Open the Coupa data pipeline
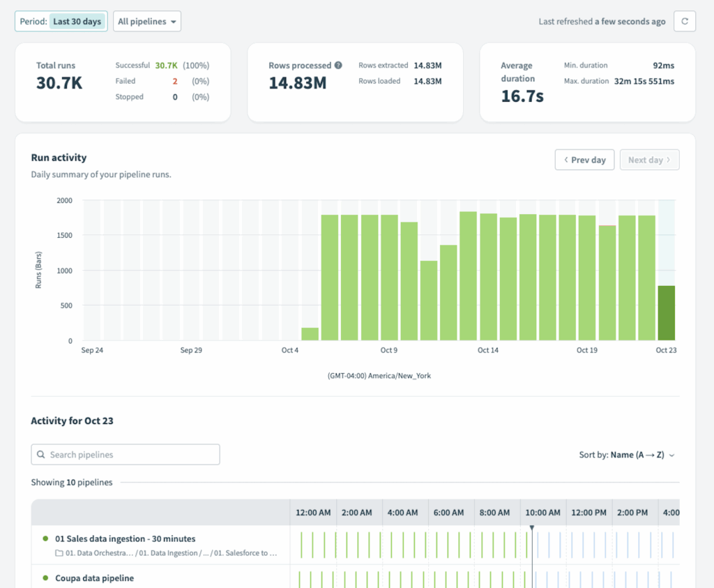Image resolution: width=714 pixels, height=588 pixels. tap(94, 578)
